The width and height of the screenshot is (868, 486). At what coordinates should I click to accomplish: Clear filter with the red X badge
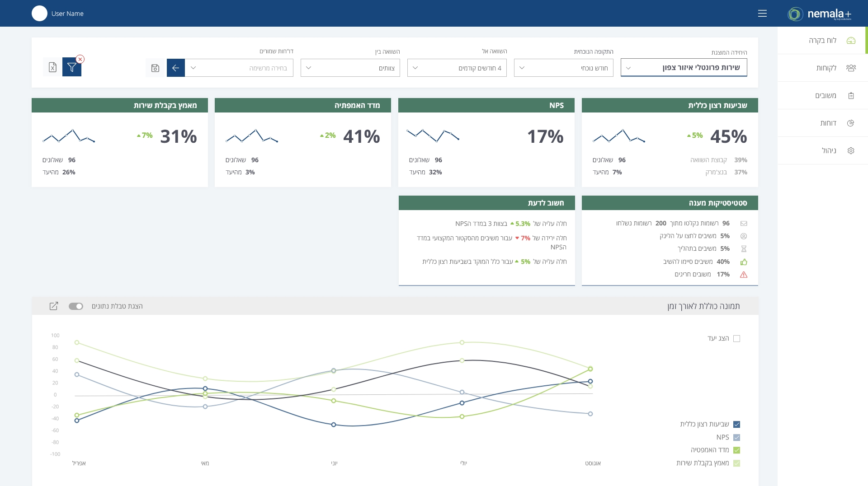pyautogui.click(x=80, y=59)
